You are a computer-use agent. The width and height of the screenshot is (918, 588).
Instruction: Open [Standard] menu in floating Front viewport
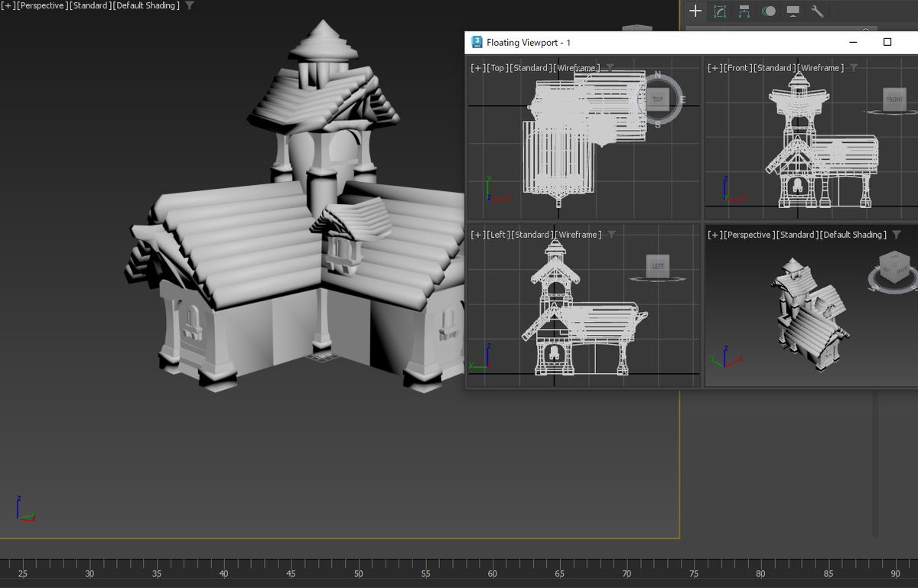pyautogui.click(x=773, y=68)
